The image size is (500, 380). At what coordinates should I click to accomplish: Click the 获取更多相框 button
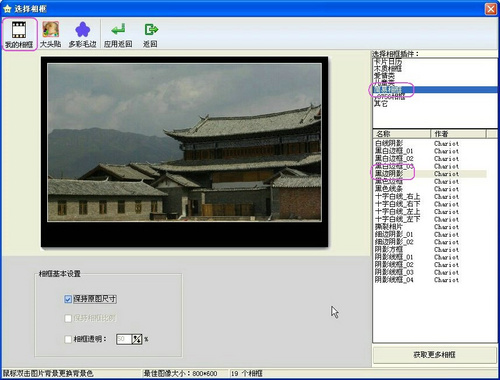(434, 355)
